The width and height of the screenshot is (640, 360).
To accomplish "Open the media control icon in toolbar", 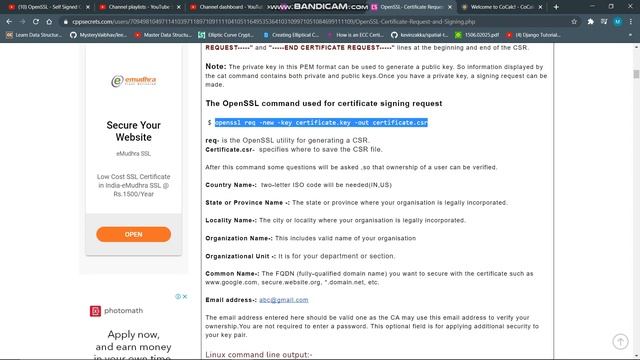I will 604,22.
